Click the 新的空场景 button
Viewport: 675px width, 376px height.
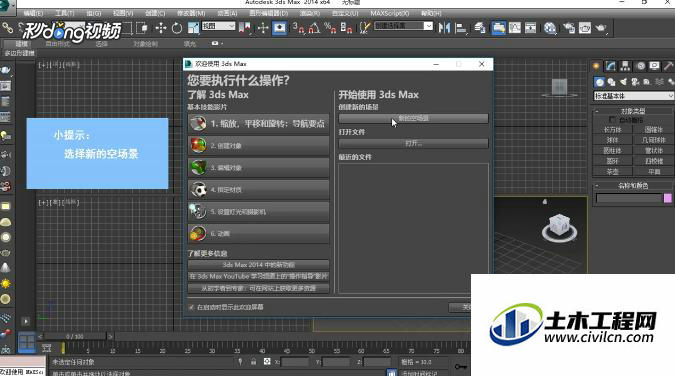[413, 118]
